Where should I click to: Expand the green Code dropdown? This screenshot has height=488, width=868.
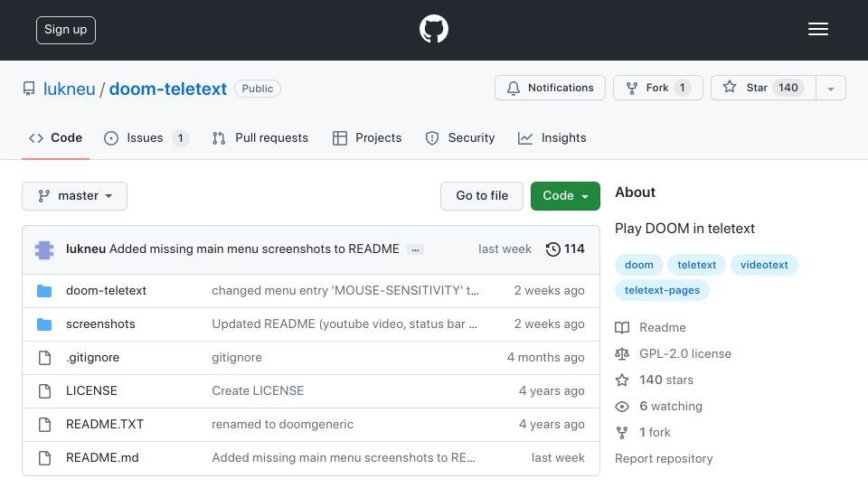565,196
